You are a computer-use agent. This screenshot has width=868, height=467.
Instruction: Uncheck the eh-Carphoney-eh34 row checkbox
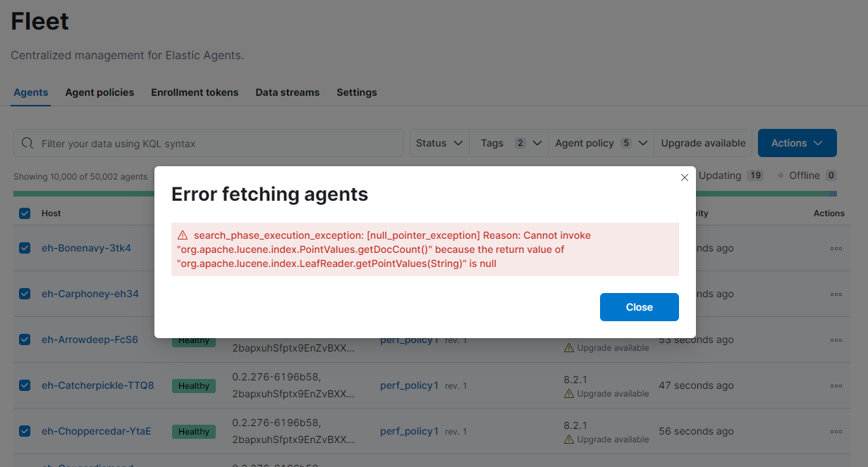[x=25, y=294]
